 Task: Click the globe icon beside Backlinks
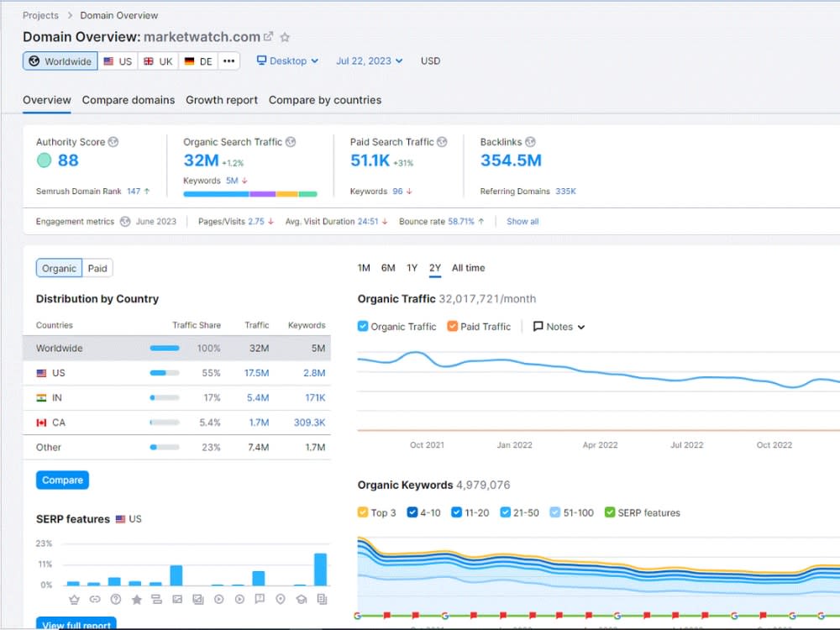(530, 142)
